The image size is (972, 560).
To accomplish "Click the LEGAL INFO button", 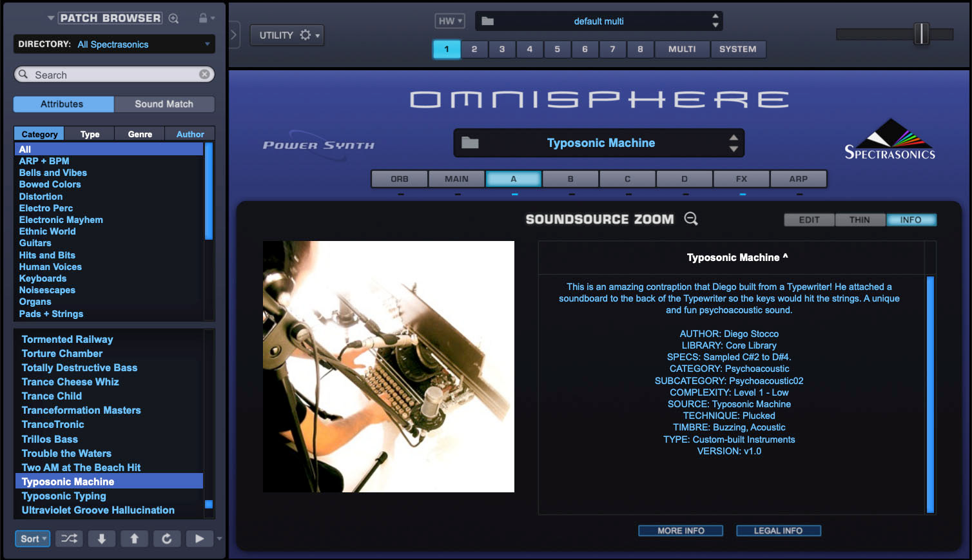I will [778, 530].
